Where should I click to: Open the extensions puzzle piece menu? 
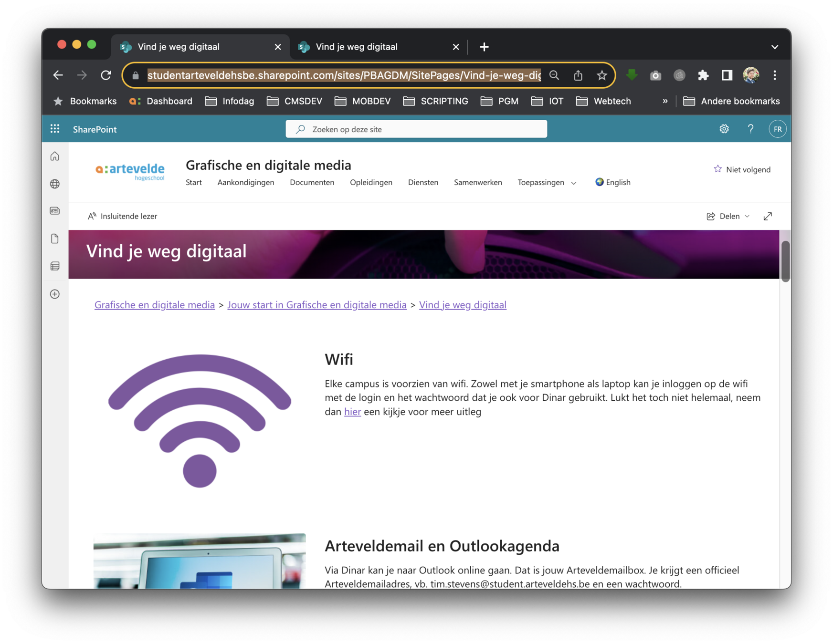pos(703,75)
